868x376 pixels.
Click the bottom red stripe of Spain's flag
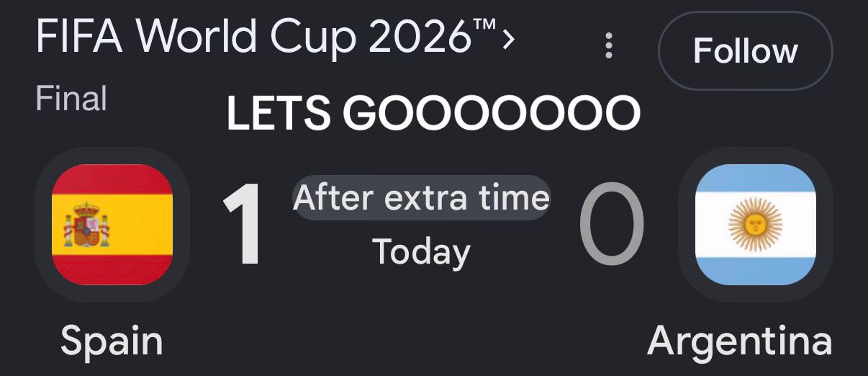[112, 270]
